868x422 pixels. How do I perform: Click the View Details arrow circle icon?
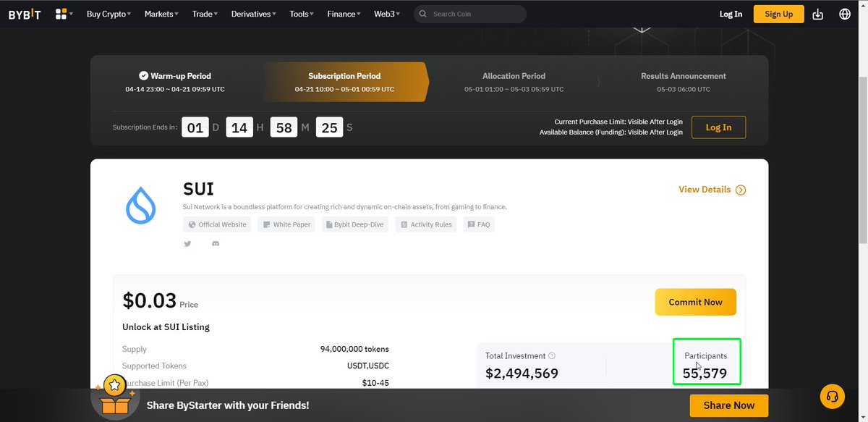click(x=741, y=190)
